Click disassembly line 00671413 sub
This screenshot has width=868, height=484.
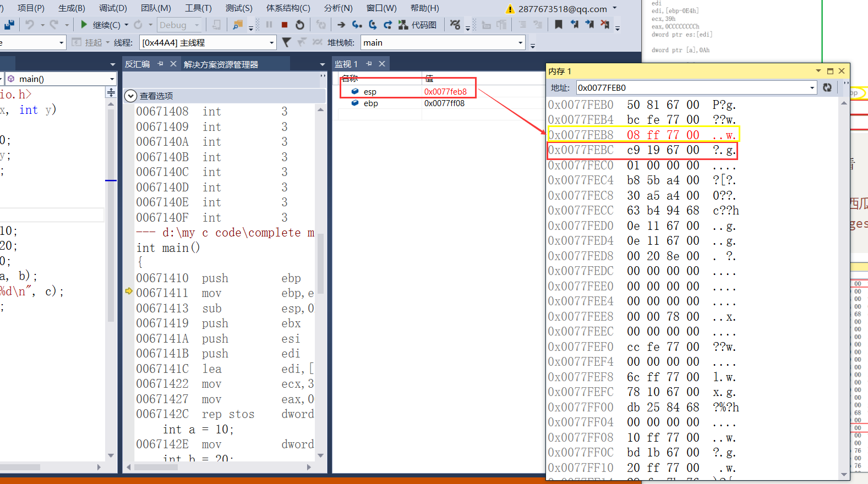click(225, 308)
